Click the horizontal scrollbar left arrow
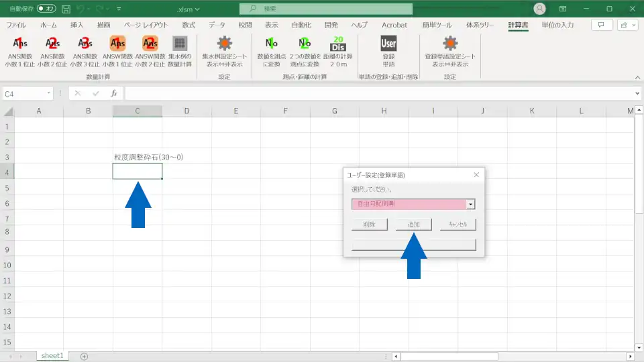Screen dimensions: 644x362 click(396, 356)
